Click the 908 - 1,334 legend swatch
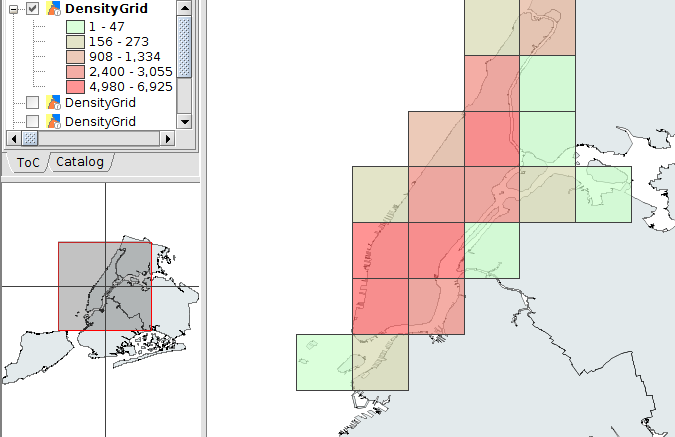Viewport: 675px width, 437px height. tap(75, 56)
